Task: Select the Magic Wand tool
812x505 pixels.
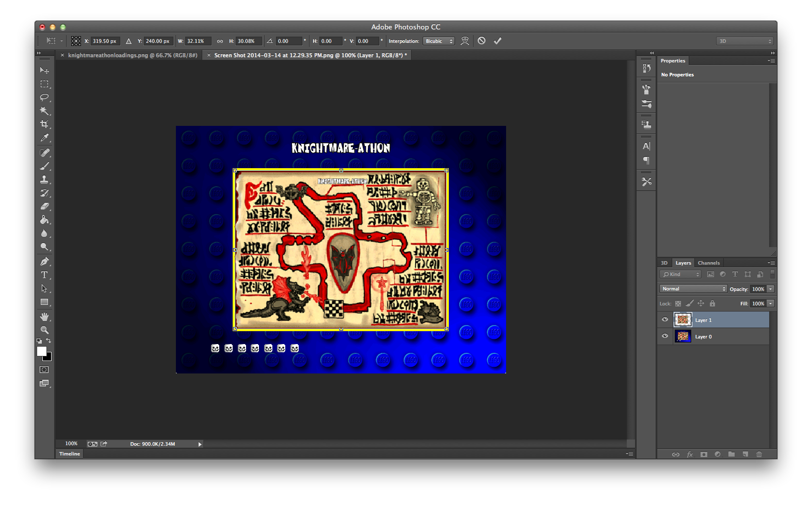Action: [44, 111]
